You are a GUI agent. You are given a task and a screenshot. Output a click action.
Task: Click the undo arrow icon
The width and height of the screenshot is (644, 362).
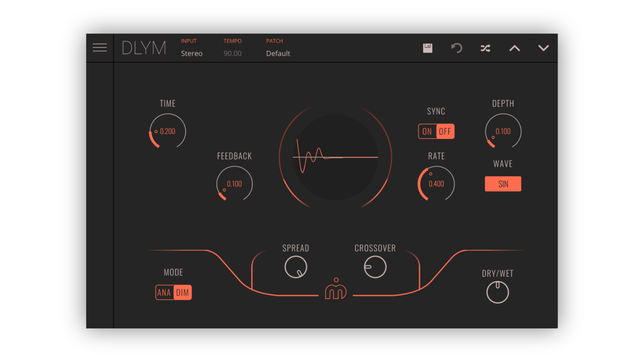point(457,48)
